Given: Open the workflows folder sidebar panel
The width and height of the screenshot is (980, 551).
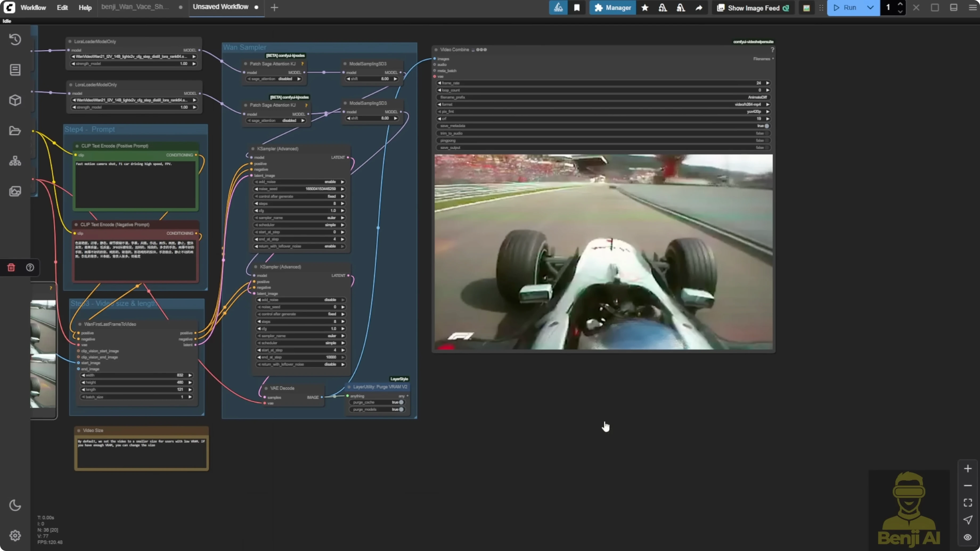Looking at the screenshot, I should pos(15,130).
